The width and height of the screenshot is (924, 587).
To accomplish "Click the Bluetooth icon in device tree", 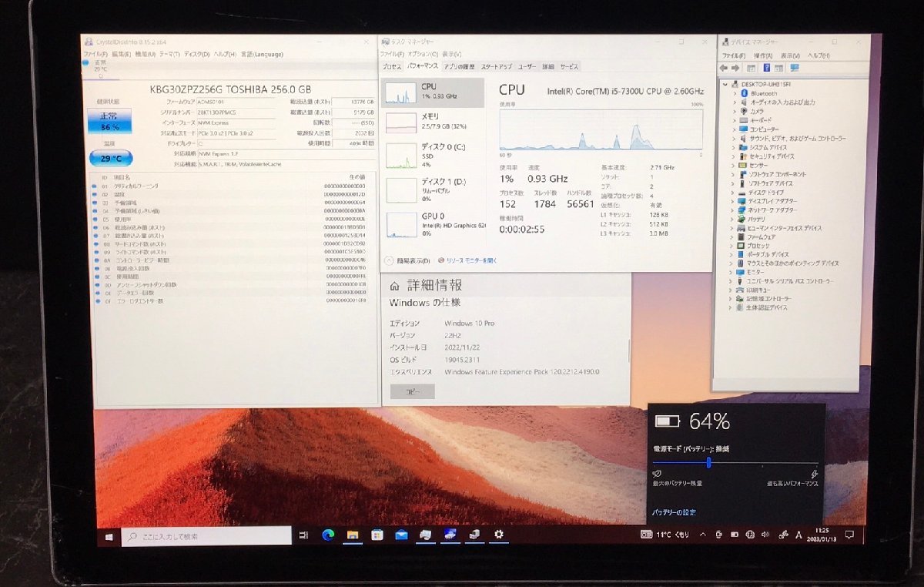I will 744,93.
